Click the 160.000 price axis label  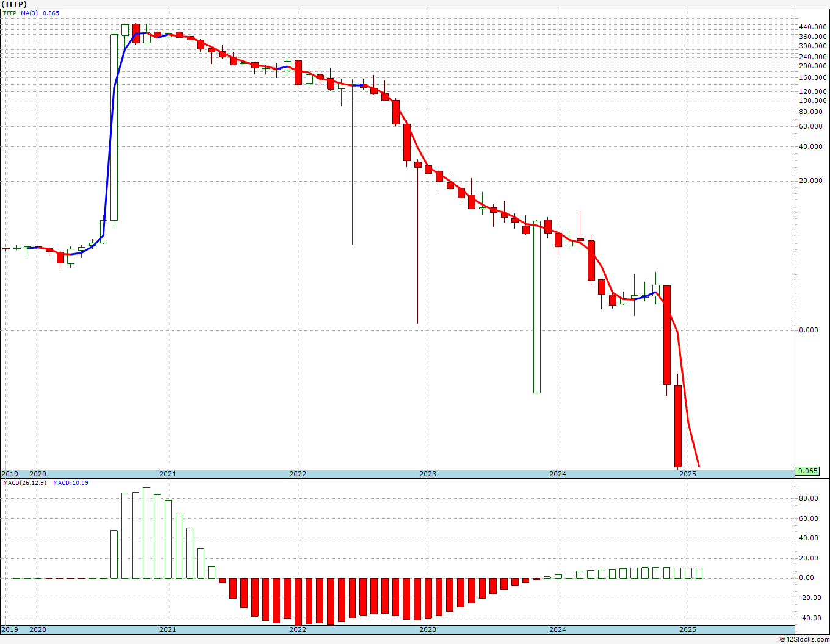(x=813, y=77)
